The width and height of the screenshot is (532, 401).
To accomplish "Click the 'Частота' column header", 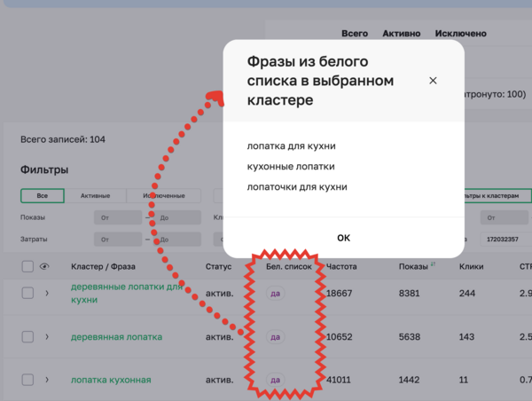I will [x=341, y=266].
